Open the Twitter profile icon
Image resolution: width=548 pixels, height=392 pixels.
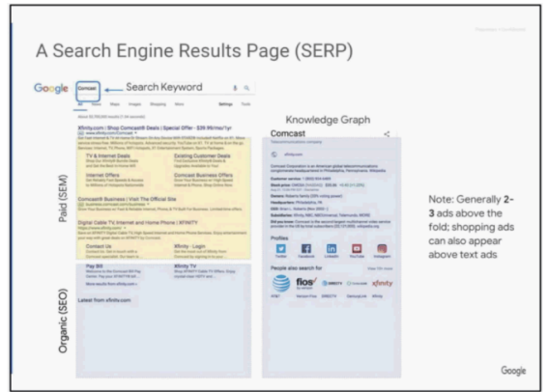click(x=281, y=248)
